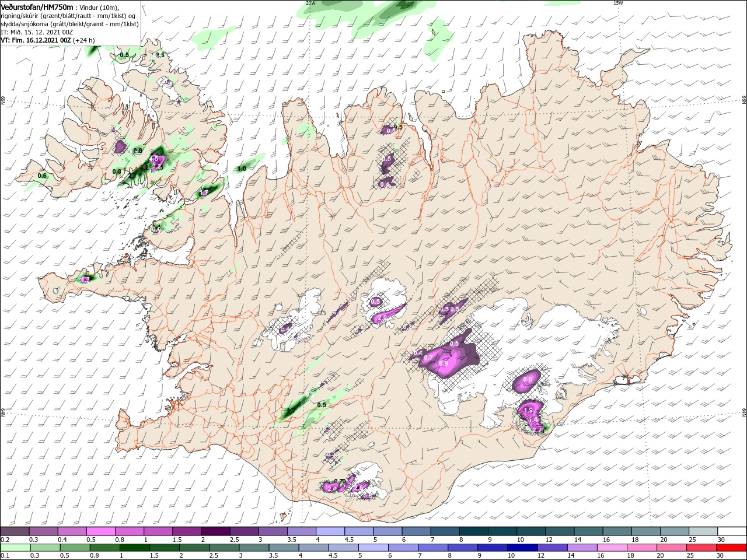Click the '1.9' precipitation value label
This screenshot has width=747, height=560.
pyautogui.click(x=529, y=411)
